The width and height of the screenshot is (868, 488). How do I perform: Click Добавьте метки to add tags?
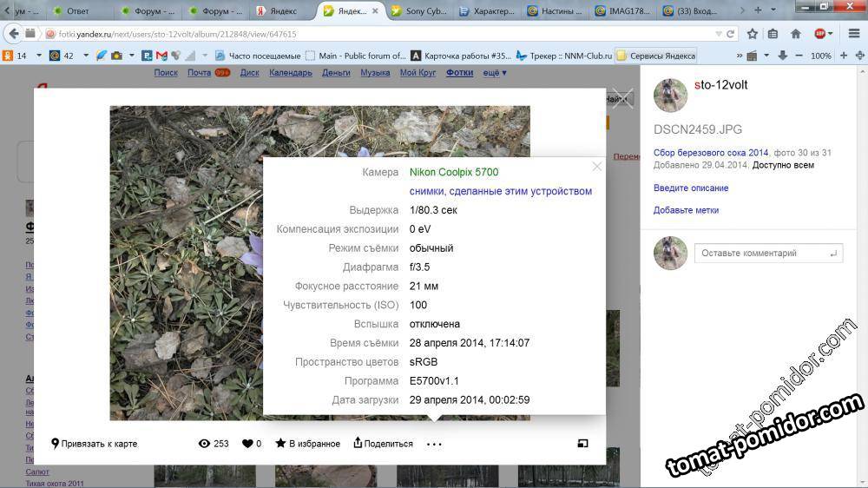pyautogui.click(x=686, y=210)
